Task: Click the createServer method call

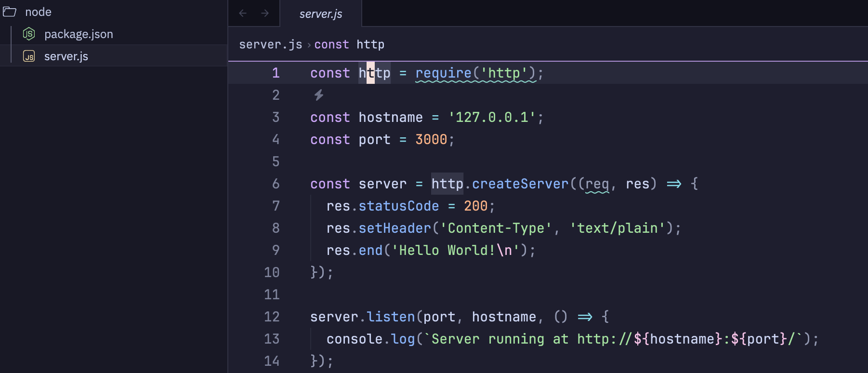Action: coord(520,184)
